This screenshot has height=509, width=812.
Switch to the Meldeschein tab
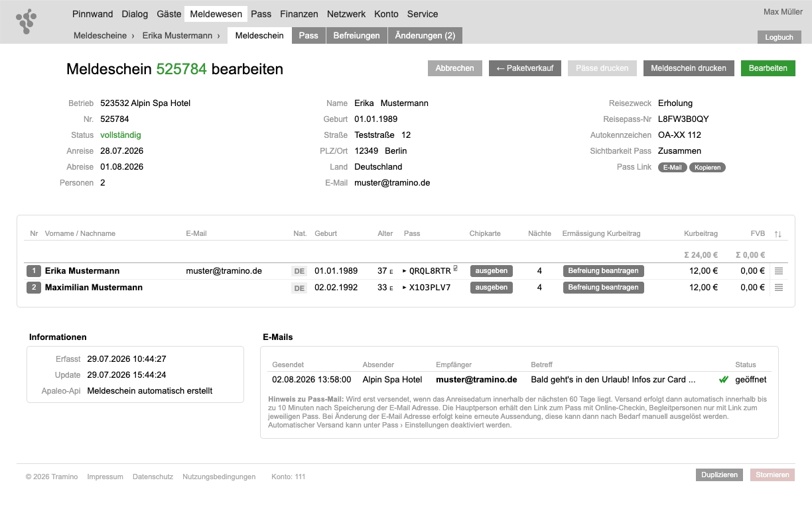click(259, 36)
